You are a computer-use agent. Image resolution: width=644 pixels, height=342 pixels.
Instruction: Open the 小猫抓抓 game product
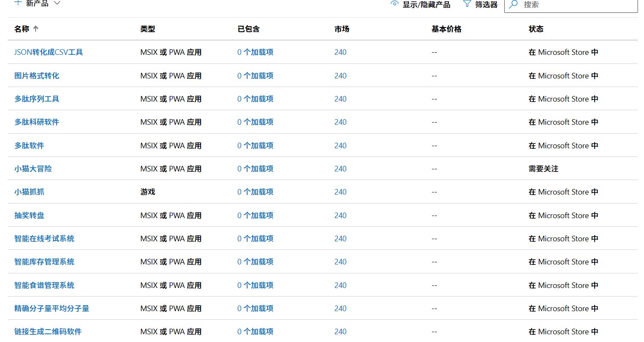coord(29,192)
